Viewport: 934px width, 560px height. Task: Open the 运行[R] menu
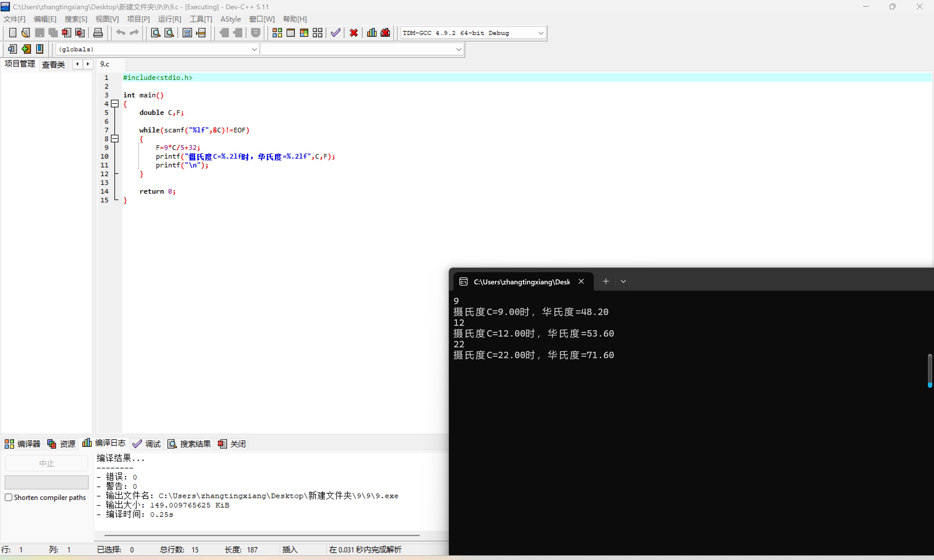coord(170,19)
